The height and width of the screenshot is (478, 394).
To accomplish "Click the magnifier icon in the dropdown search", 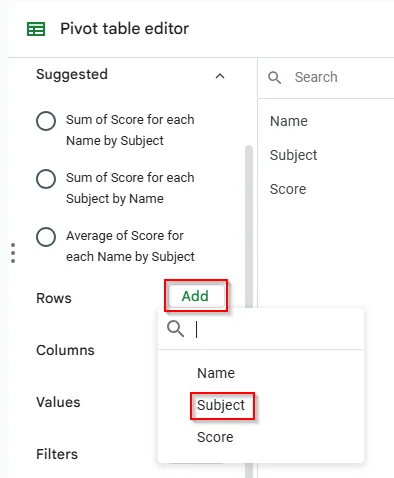I will 175,329.
